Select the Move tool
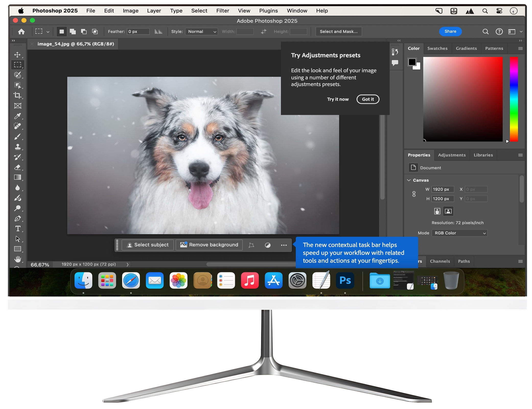This screenshot has width=532, height=409. pyautogui.click(x=17, y=55)
